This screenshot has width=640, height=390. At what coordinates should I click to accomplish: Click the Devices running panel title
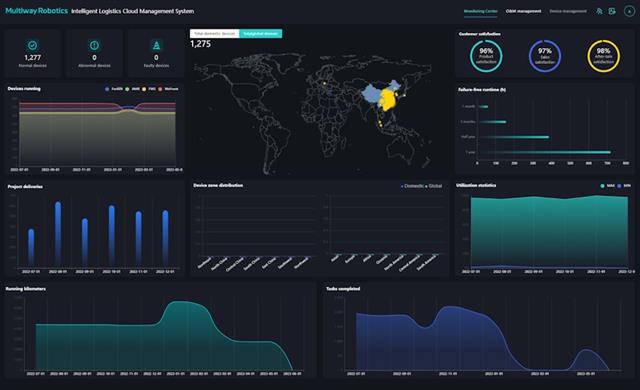click(24, 89)
